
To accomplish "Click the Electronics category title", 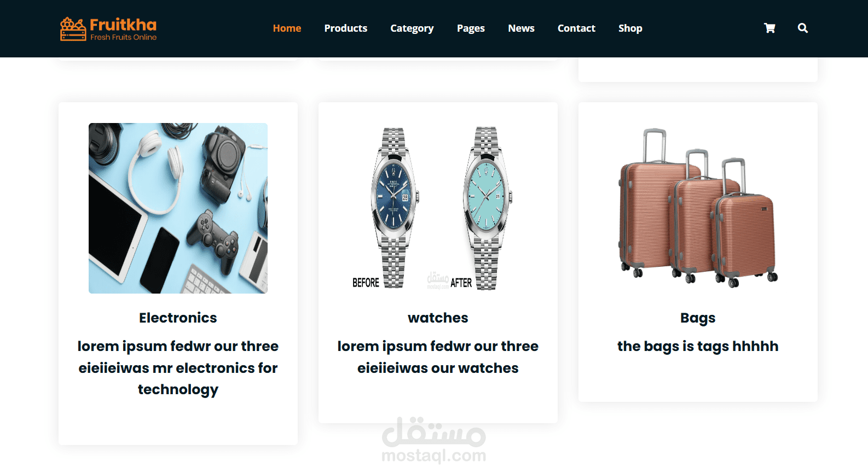I will click(x=178, y=318).
